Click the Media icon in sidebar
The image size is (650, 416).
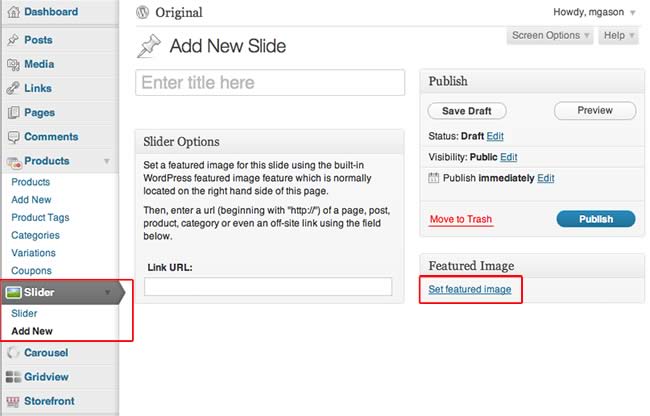point(13,64)
